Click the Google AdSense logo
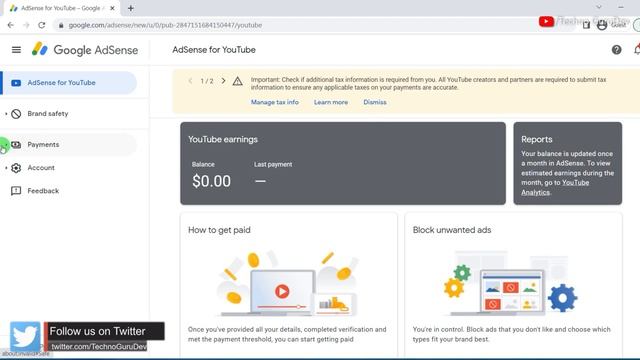Screen dimensions: 640x360 (85, 50)
